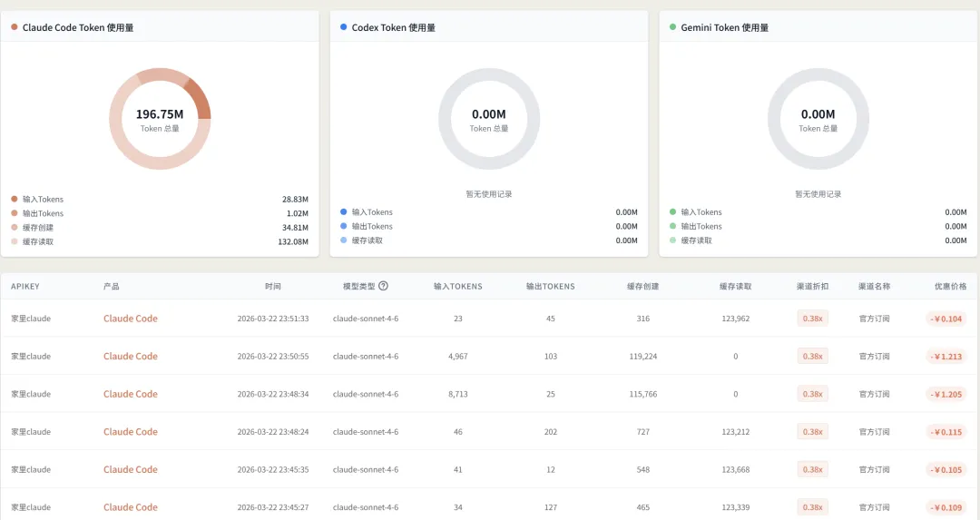Click the -¥1.213 price badge
This screenshot has height=520, width=980.
pos(946,357)
